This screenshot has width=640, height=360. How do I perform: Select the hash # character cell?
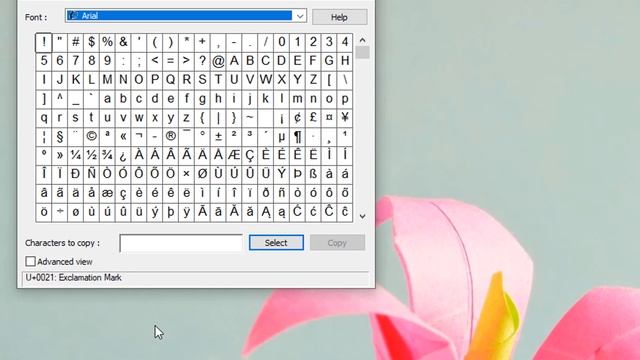76,42
